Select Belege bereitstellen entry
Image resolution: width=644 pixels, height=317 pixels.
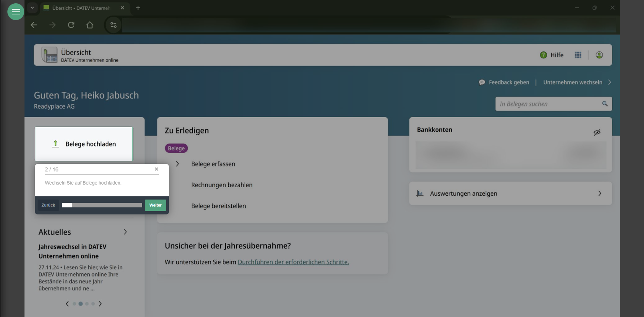218,206
